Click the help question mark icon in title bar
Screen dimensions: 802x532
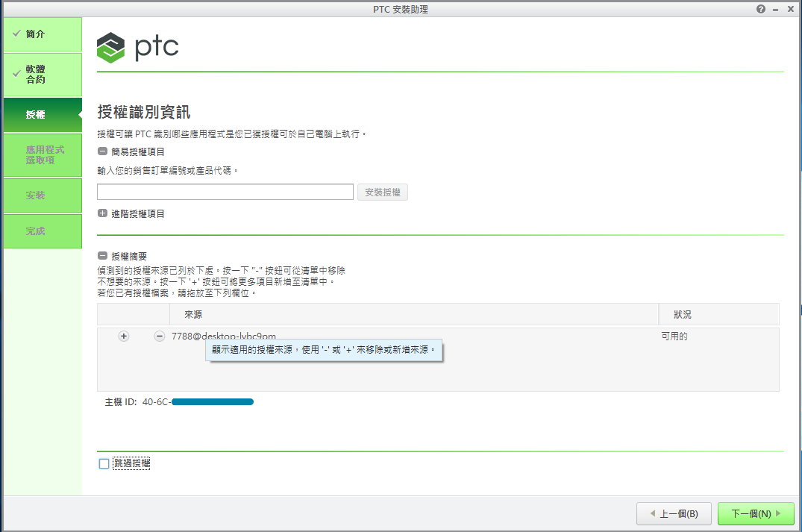(x=761, y=9)
